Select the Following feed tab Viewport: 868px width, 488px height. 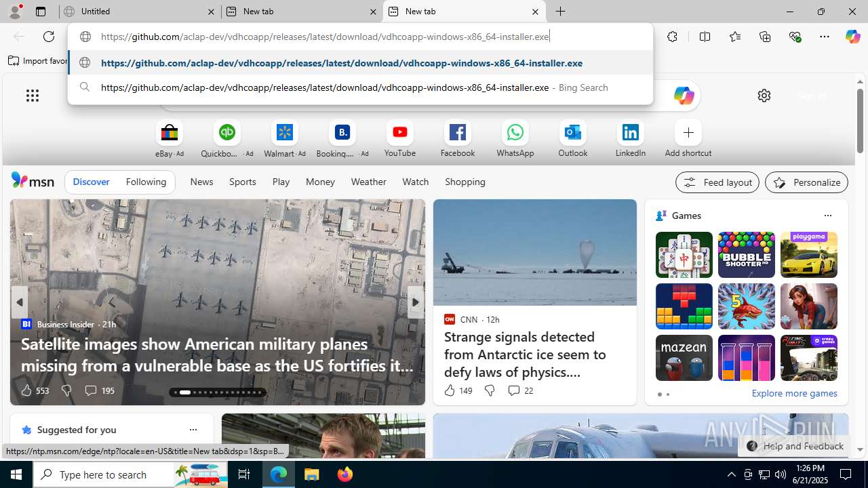(146, 182)
